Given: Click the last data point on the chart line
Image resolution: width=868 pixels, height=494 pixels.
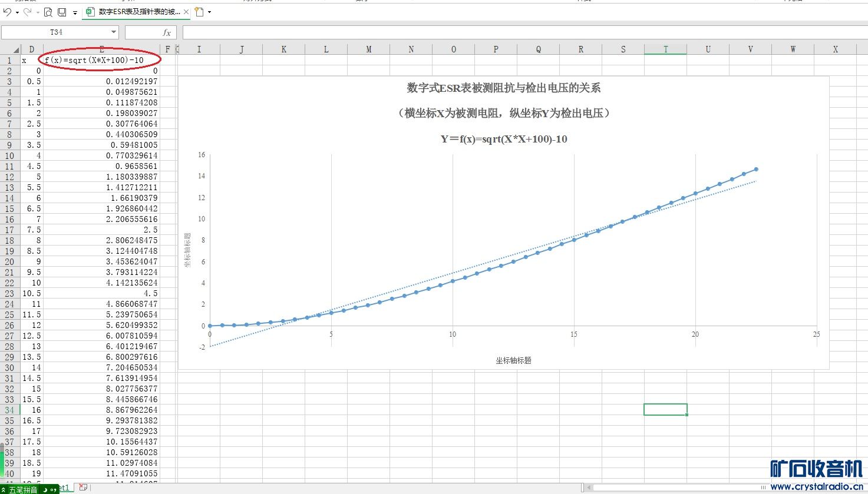Looking at the screenshot, I should 756,170.
